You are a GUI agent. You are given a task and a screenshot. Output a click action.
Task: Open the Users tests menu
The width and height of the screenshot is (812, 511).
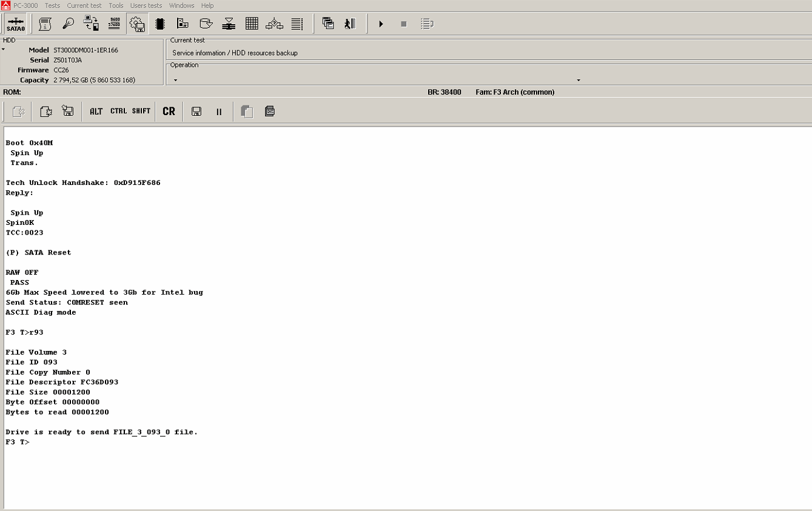coord(146,5)
